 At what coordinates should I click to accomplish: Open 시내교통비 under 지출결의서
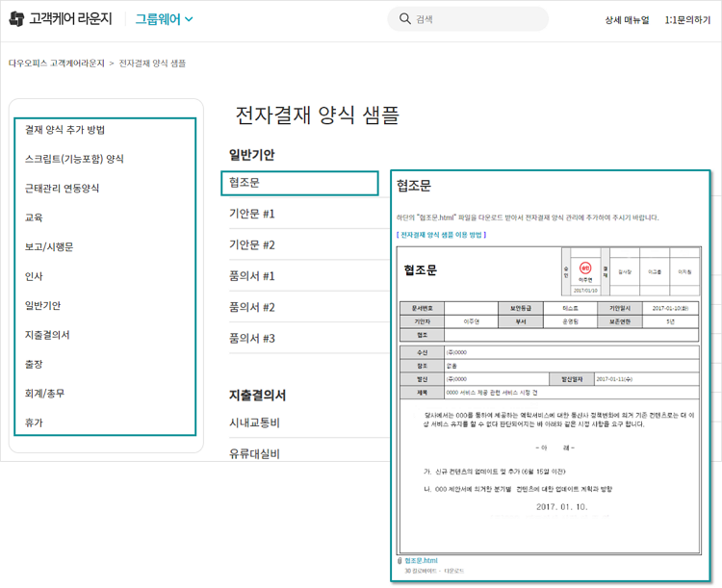254,422
